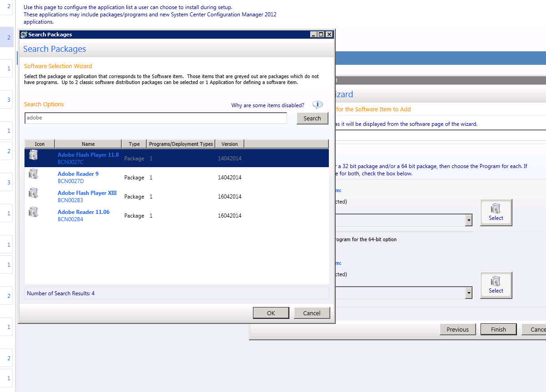Click the Search button
546x392 pixels.
[312, 118]
